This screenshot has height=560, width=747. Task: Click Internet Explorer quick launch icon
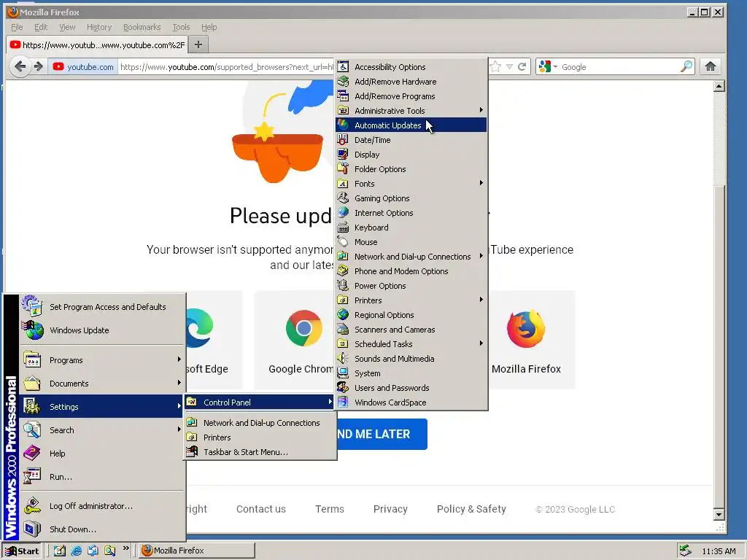(x=76, y=551)
